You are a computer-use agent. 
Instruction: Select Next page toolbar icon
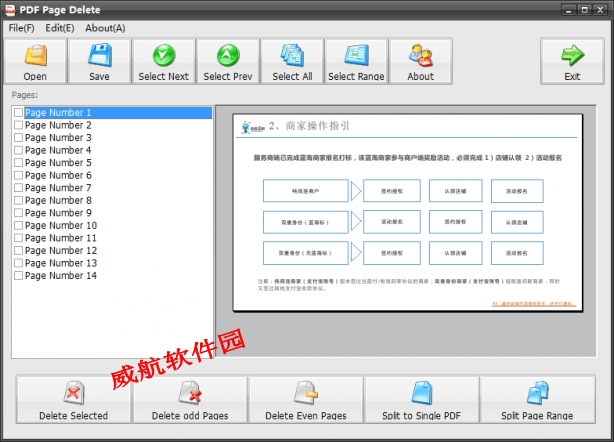pos(164,61)
